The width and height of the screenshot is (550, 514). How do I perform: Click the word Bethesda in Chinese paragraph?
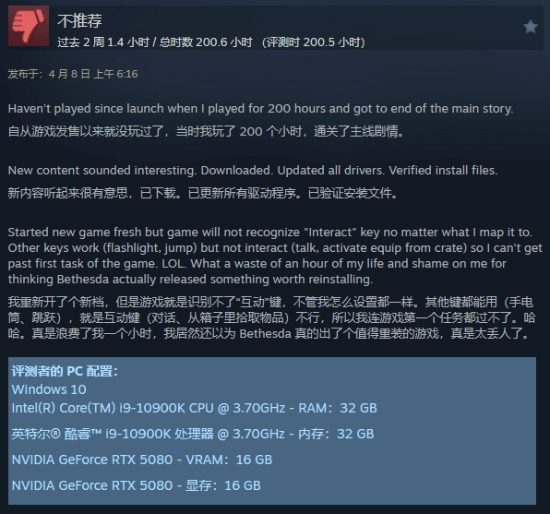click(265, 334)
